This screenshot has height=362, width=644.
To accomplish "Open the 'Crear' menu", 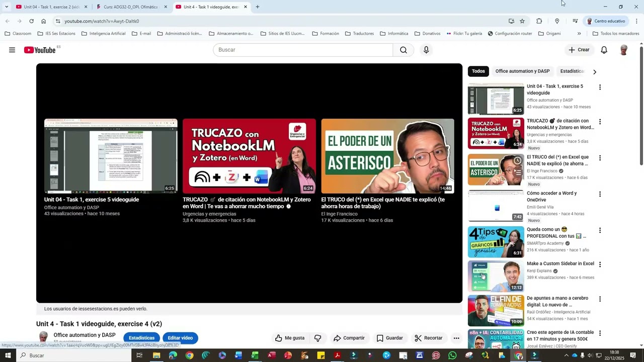I will [579, 50].
